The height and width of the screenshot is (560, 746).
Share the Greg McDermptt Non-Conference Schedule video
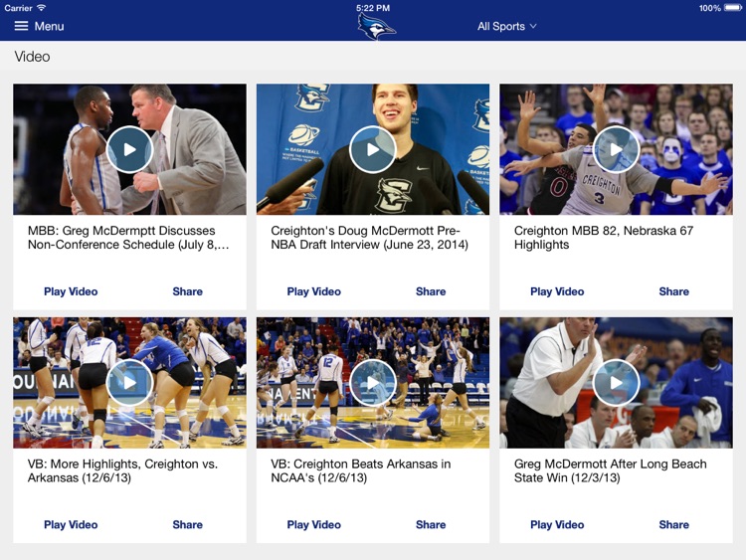[x=187, y=291]
